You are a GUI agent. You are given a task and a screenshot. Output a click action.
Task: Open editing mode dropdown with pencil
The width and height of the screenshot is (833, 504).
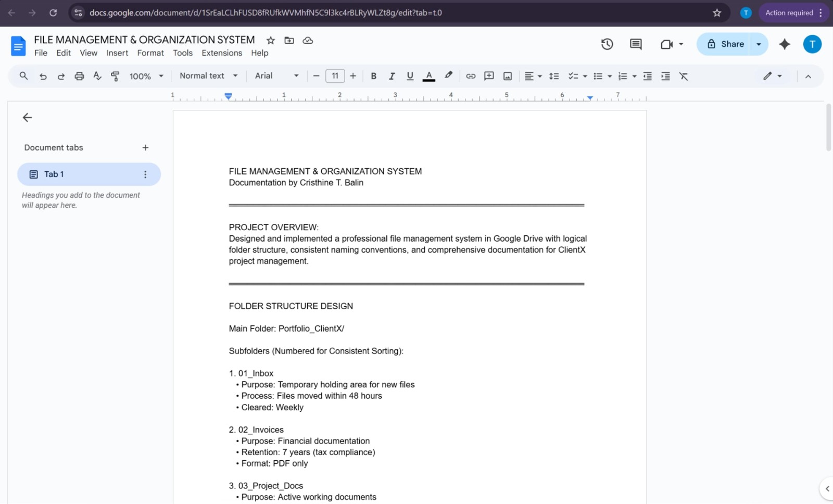tap(773, 76)
